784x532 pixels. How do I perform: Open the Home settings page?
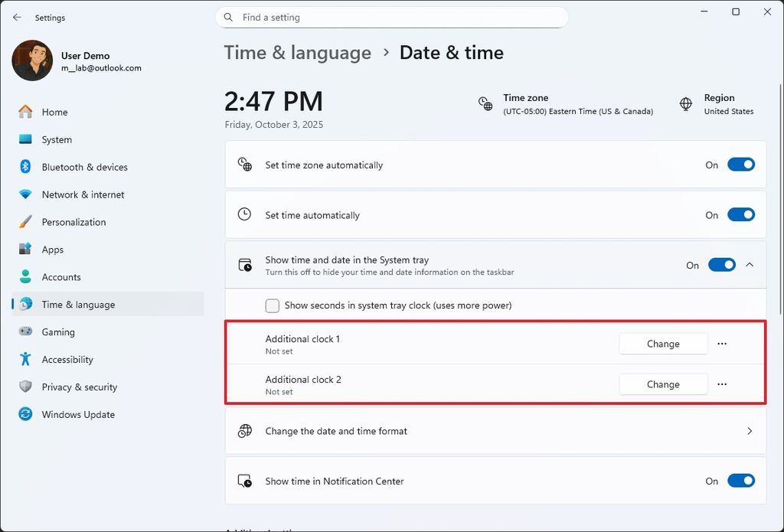tap(108, 112)
